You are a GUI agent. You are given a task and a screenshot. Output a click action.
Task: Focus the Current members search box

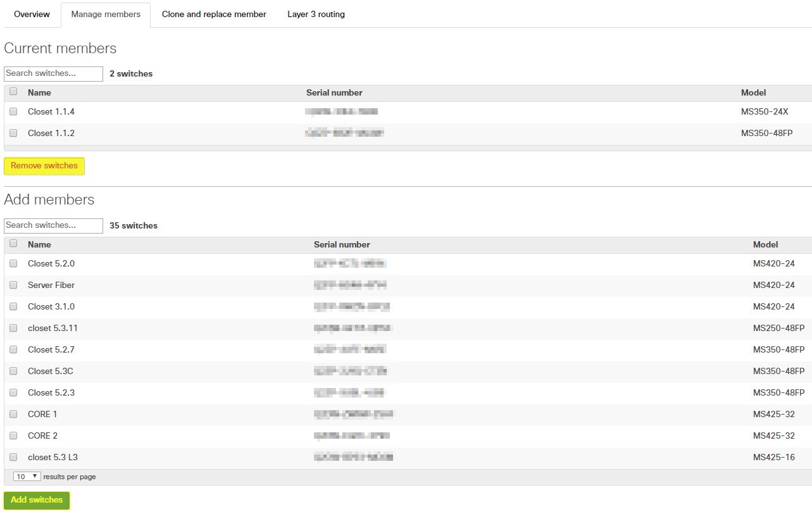tap(53, 73)
